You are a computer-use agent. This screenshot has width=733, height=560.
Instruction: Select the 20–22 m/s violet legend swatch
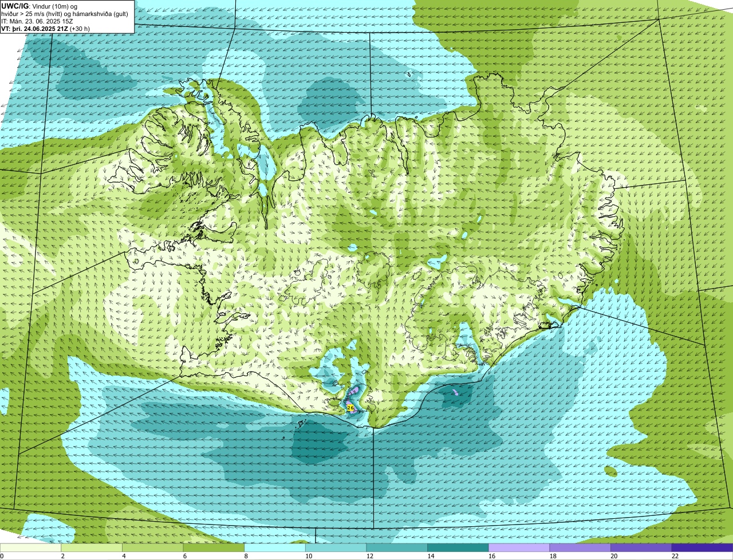tap(640, 547)
